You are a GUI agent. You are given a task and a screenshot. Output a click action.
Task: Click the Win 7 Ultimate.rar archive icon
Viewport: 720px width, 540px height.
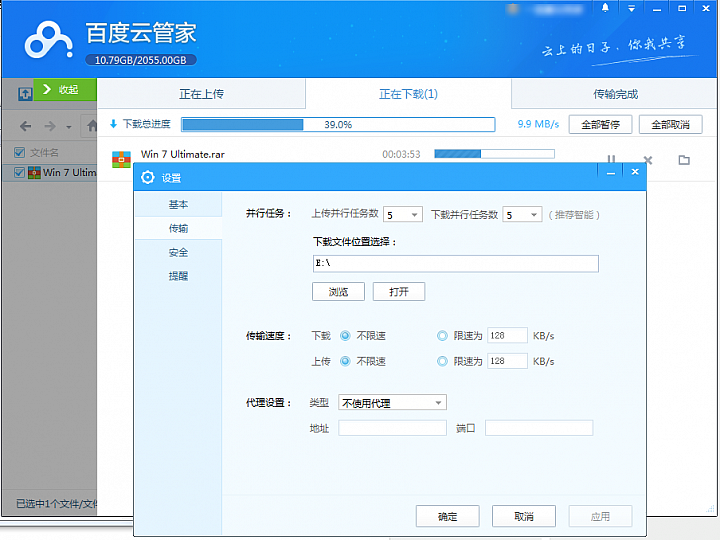click(x=121, y=160)
